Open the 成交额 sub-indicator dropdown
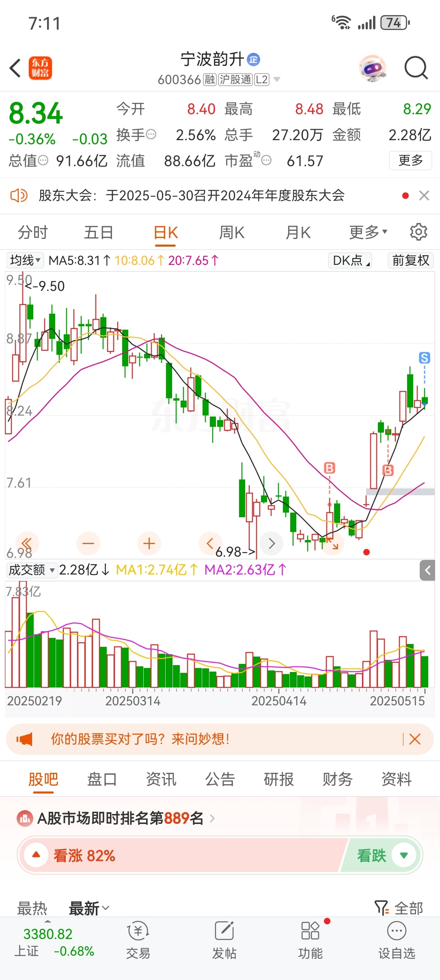Screen dimensions: 440x980 (31, 570)
